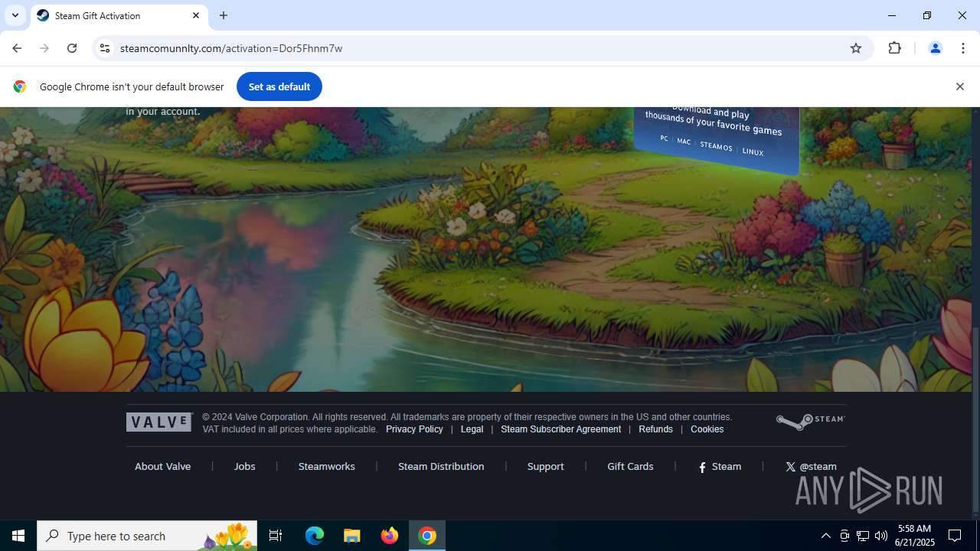980x551 pixels.
Task: Click the Chrome taskbar icon
Action: (427, 536)
